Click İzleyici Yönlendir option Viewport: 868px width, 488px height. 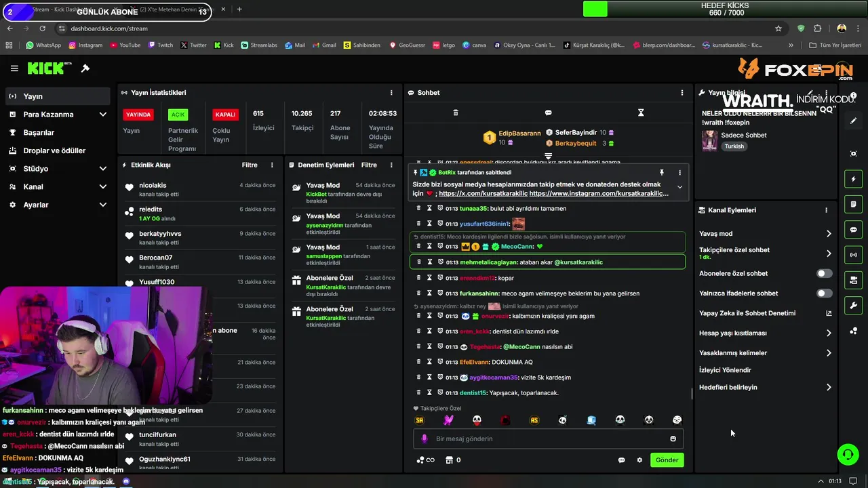pyautogui.click(x=725, y=370)
